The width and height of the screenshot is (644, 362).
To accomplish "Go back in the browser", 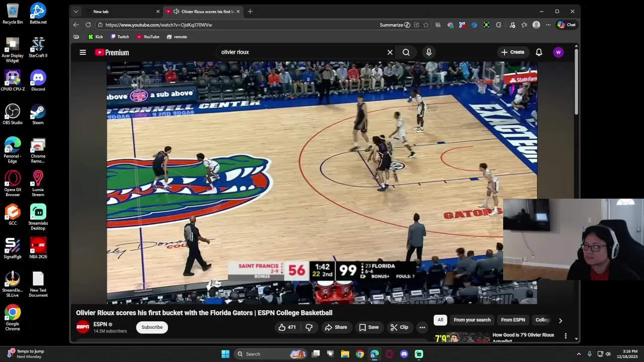I will click(76, 25).
